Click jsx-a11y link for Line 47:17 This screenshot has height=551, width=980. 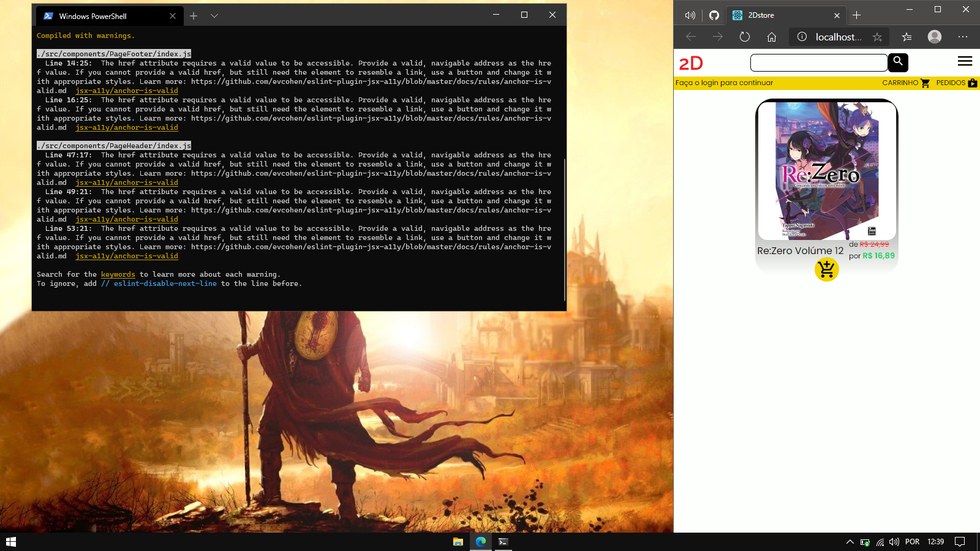tap(127, 182)
